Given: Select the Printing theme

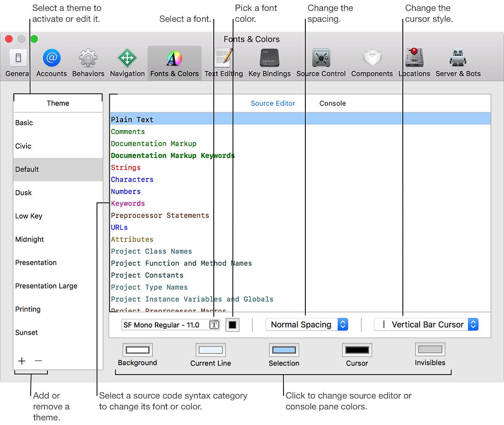Looking at the screenshot, I should tap(58, 309).
